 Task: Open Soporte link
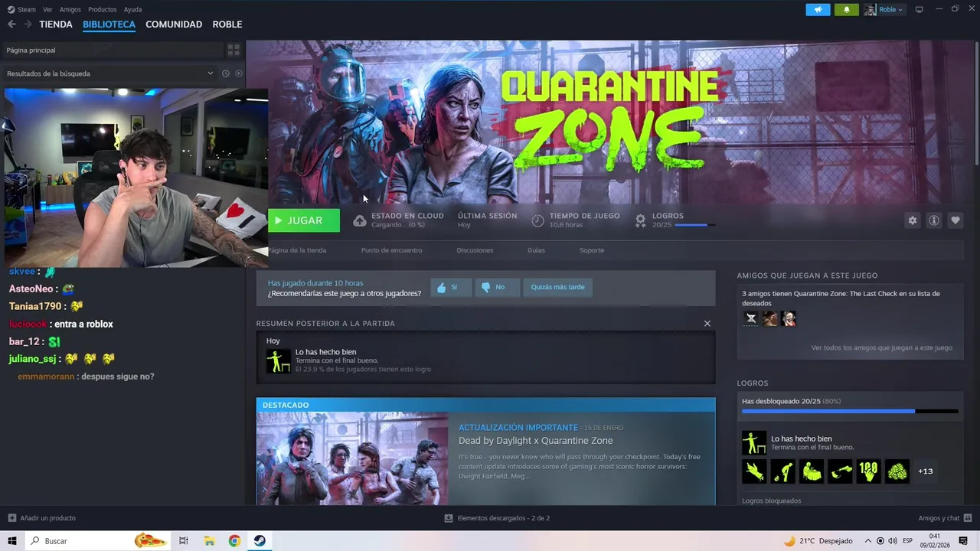coord(592,250)
